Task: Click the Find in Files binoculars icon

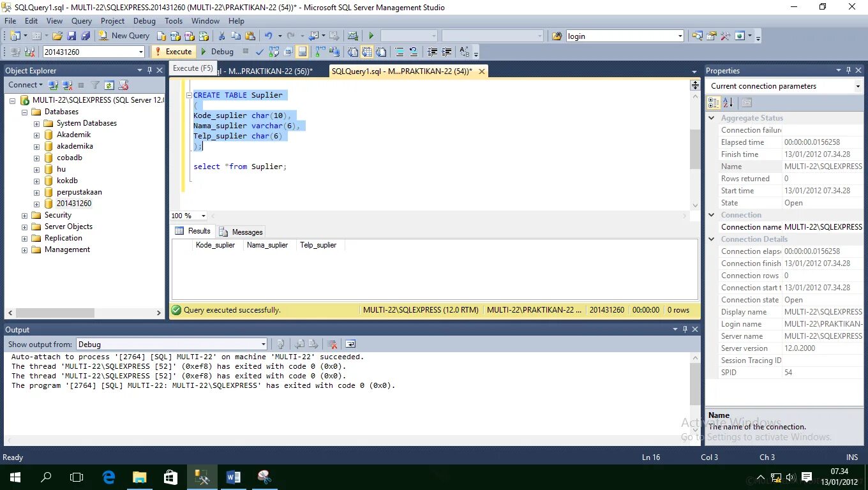Action: (557, 36)
